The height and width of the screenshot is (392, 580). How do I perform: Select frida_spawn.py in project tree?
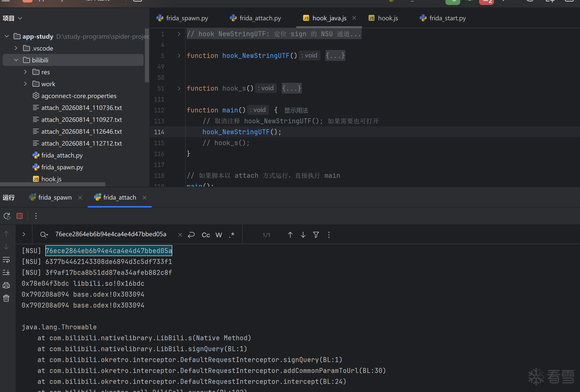58,167
